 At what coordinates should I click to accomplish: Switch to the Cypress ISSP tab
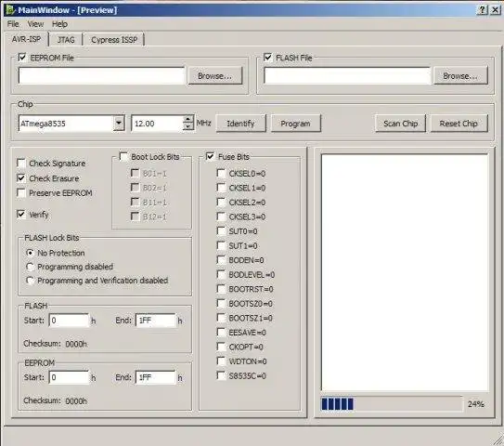click(x=114, y=40)
